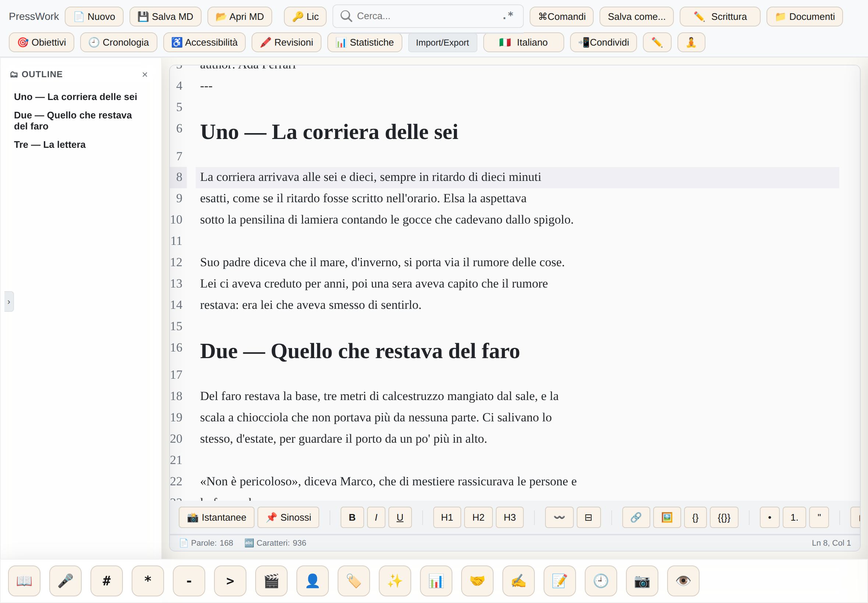Jump to Uno — La corriera delle sei
The image size is (868, 603).
tap(75, 97)
